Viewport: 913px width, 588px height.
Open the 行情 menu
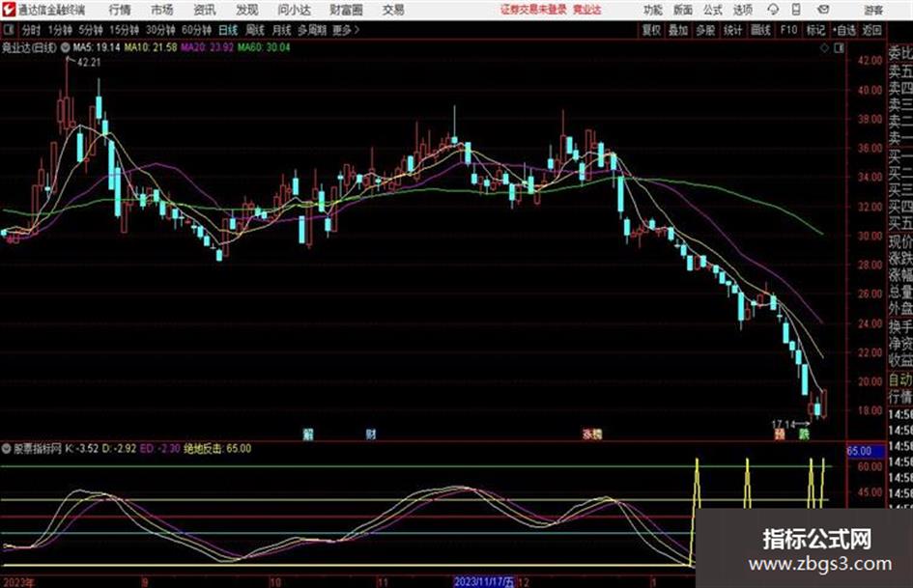click(120, 10)
